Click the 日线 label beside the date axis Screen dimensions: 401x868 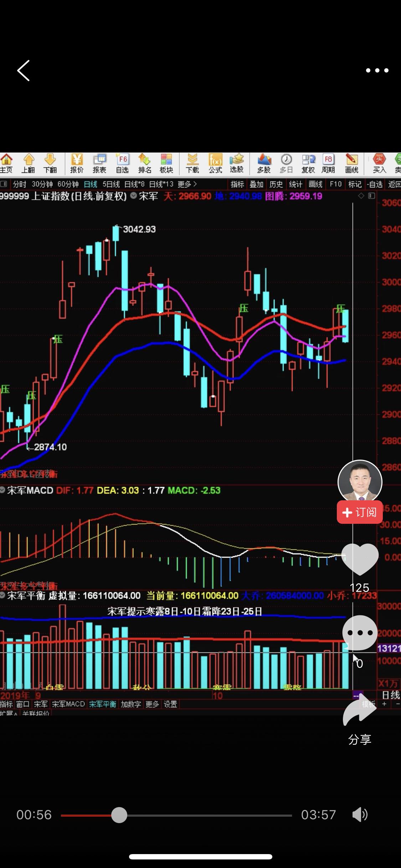(x=391, y=695)
